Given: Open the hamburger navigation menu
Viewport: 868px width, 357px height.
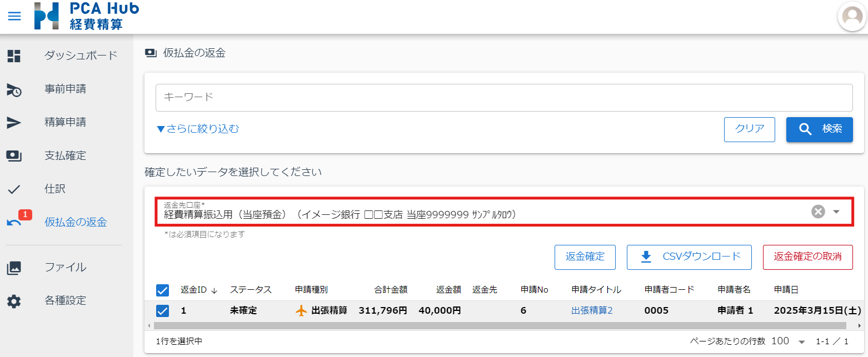Looking at the screenshot, I should (14, 16).
